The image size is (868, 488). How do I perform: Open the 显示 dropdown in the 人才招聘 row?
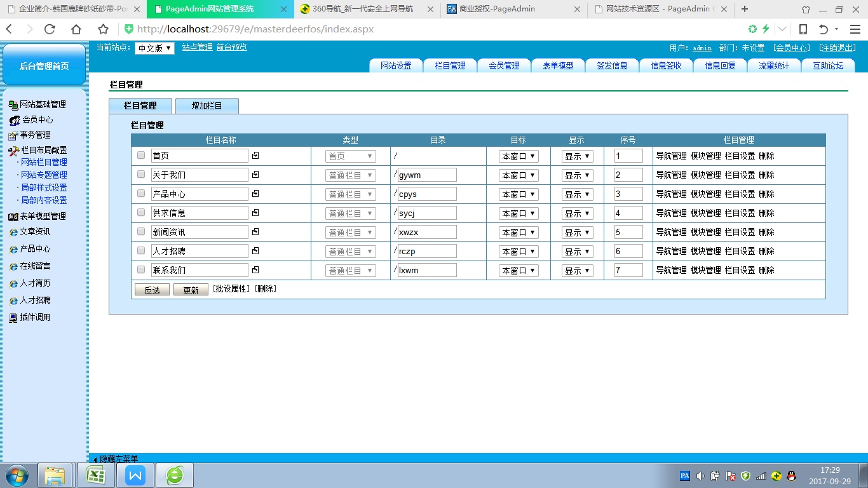pos(577,252)
